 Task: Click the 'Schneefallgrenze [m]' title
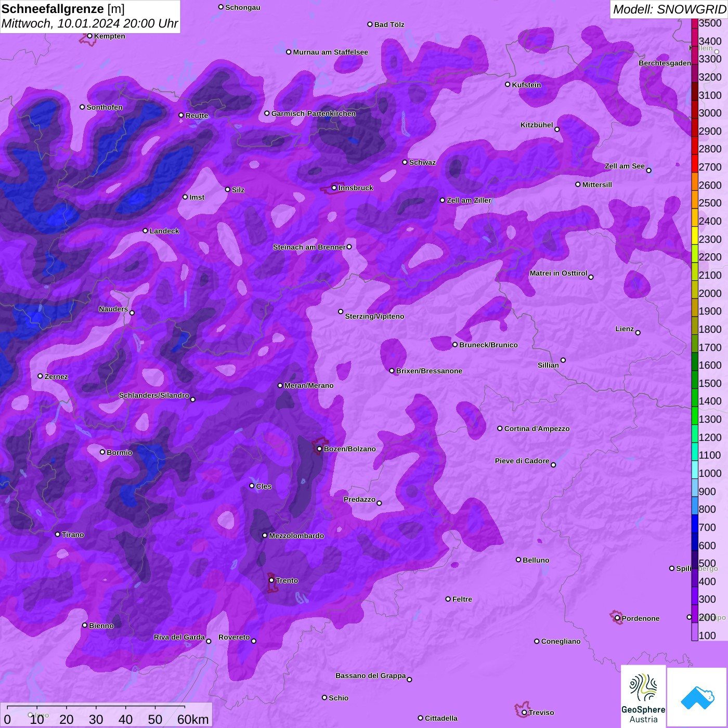63,9
